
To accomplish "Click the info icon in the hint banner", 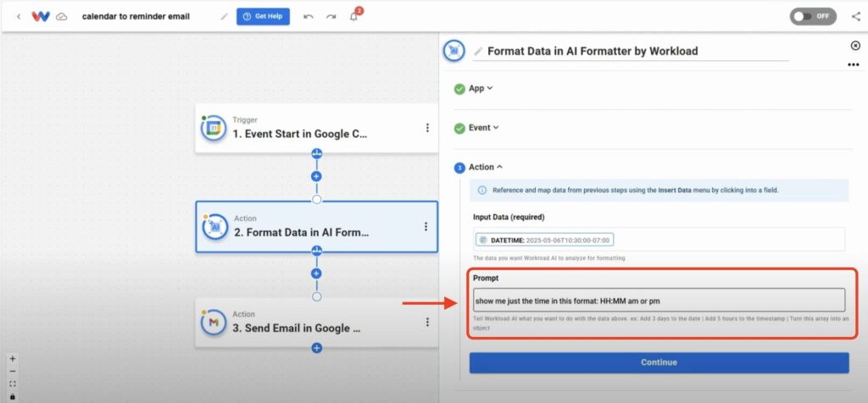I will point(481,190).
